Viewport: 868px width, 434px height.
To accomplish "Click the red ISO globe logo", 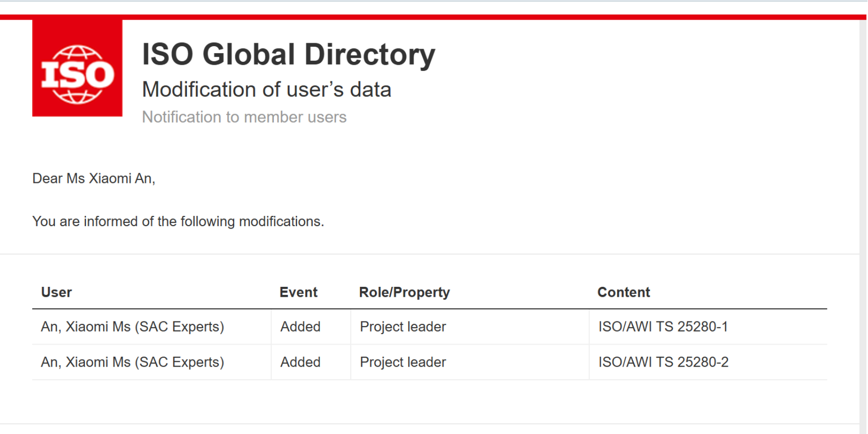I will 77,69.
